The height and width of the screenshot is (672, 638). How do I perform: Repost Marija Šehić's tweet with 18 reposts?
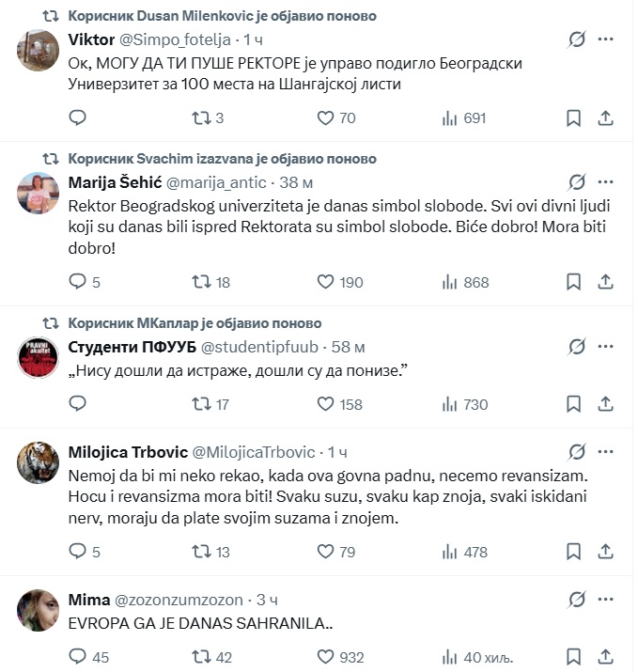tap(210, 282)
